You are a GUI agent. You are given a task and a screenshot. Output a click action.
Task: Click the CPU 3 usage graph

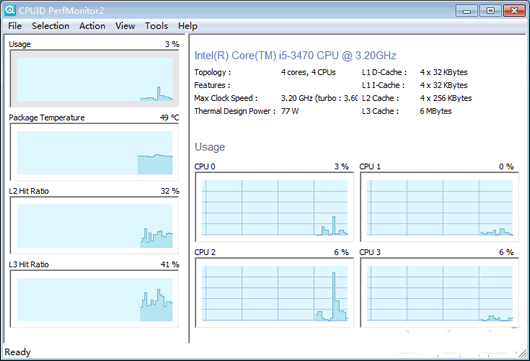(x=439, y=293)
